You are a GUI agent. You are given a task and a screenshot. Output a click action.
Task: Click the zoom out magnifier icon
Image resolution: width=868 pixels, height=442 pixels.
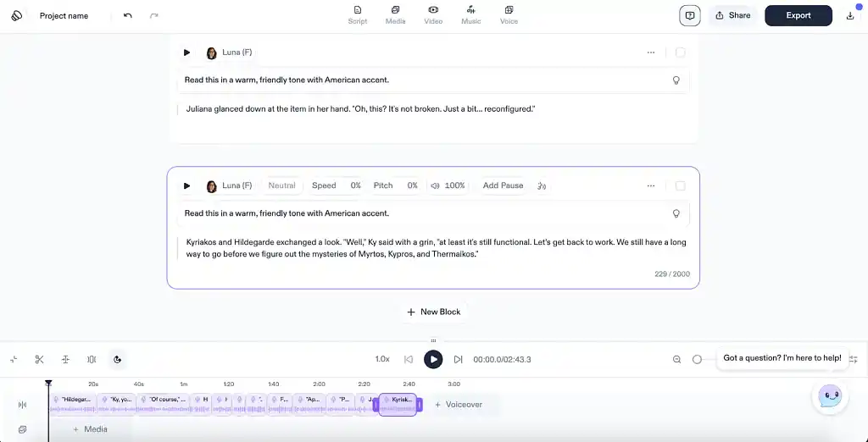[676, 359]
